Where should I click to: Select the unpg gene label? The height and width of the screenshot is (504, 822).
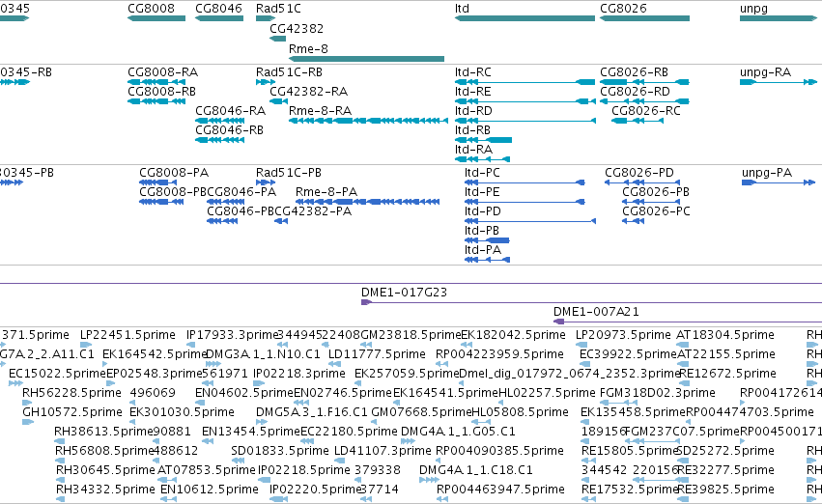753,9
